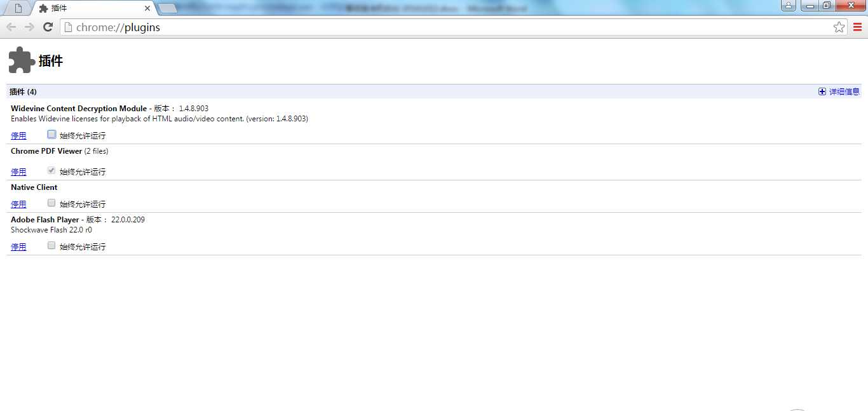Click the Shockwave Flash 22.0 r0 description
868x411 pixels.
[x=51, y=230]
